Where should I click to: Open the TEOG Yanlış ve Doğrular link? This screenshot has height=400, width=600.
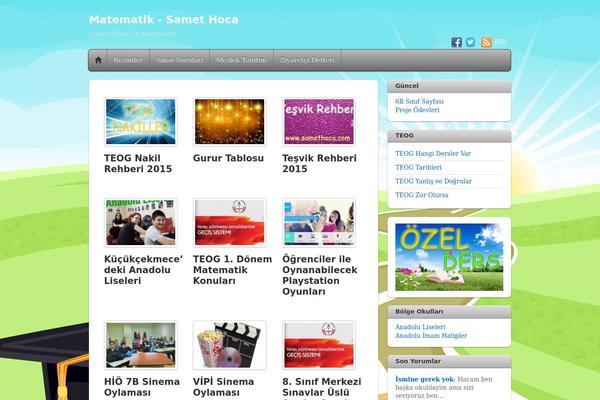click(x=433, y=181)
